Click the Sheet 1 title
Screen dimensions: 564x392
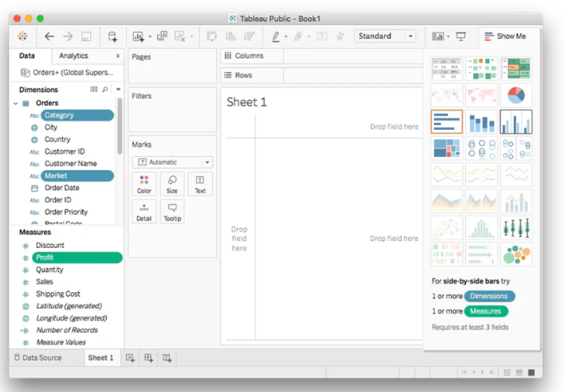247,103
